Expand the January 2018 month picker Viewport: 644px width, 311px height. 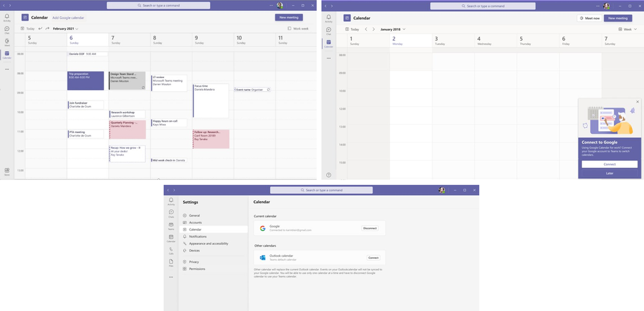pyautogui.click(x=393, y=29)
